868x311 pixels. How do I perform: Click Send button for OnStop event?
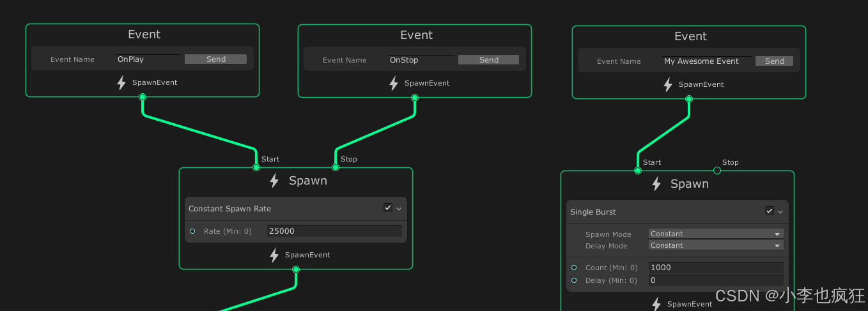488,60
